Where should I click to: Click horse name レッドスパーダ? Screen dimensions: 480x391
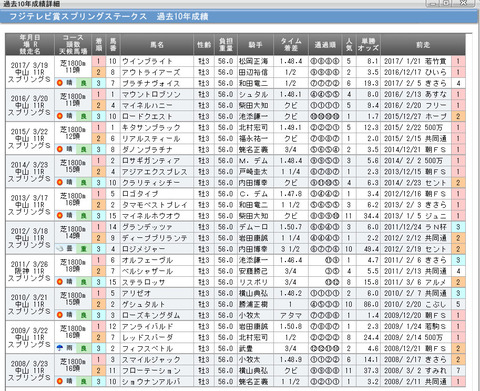point(147,337)
